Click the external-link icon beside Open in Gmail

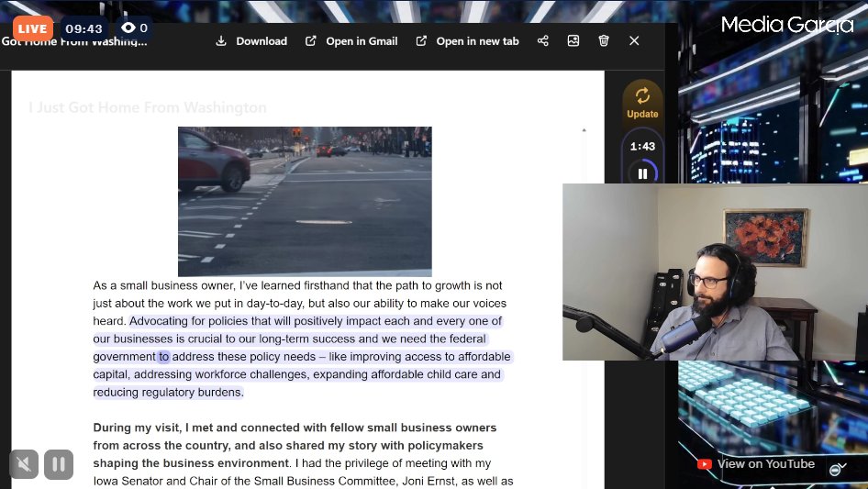click(310, 41)
